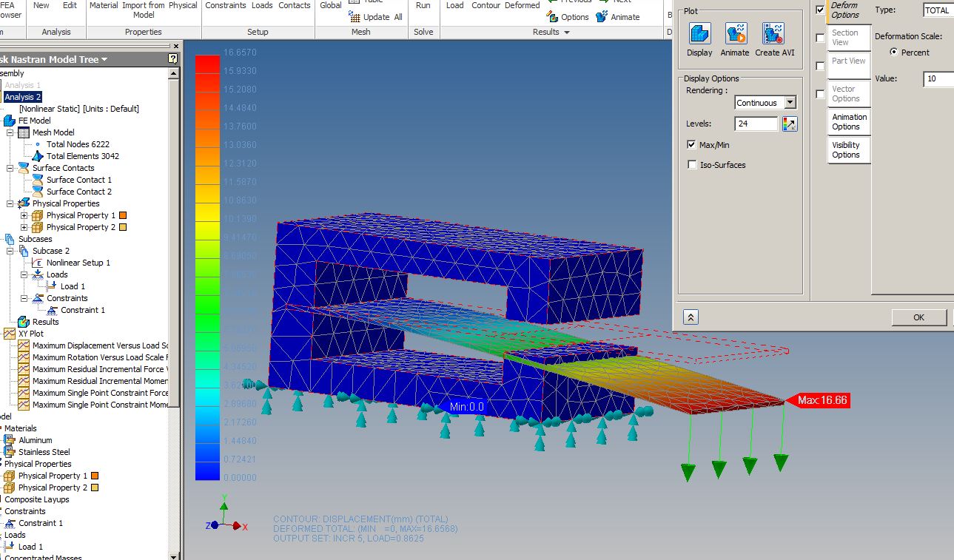Image resolution: width=954 pixels, height=560 pixels.
Task: Open Animation Options
Action: (x=848, y=121)
